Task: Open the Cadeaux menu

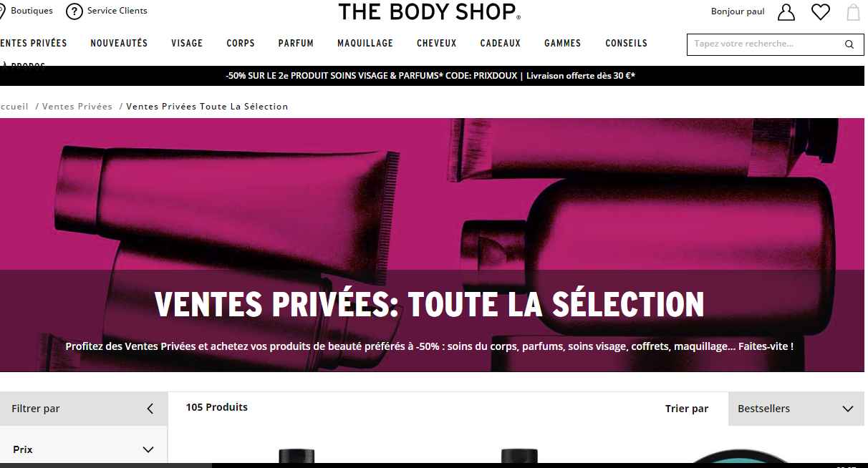Action: tap(501, 43)
